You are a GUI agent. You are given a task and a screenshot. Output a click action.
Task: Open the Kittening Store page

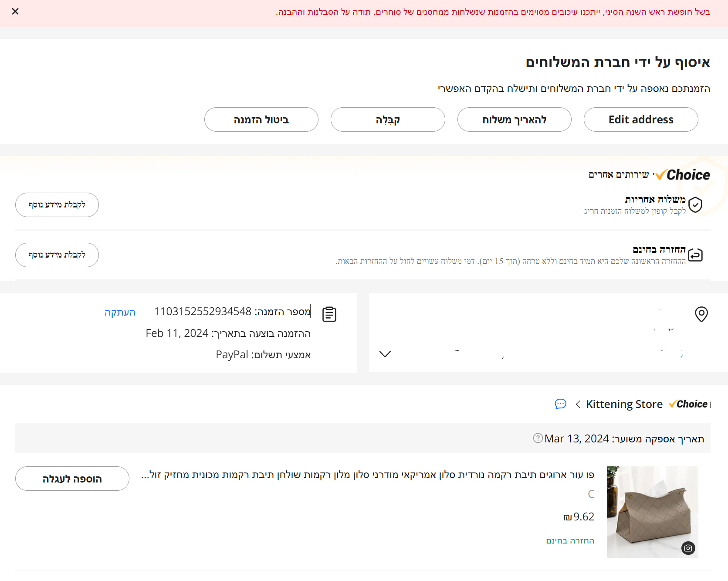point(624,404)
